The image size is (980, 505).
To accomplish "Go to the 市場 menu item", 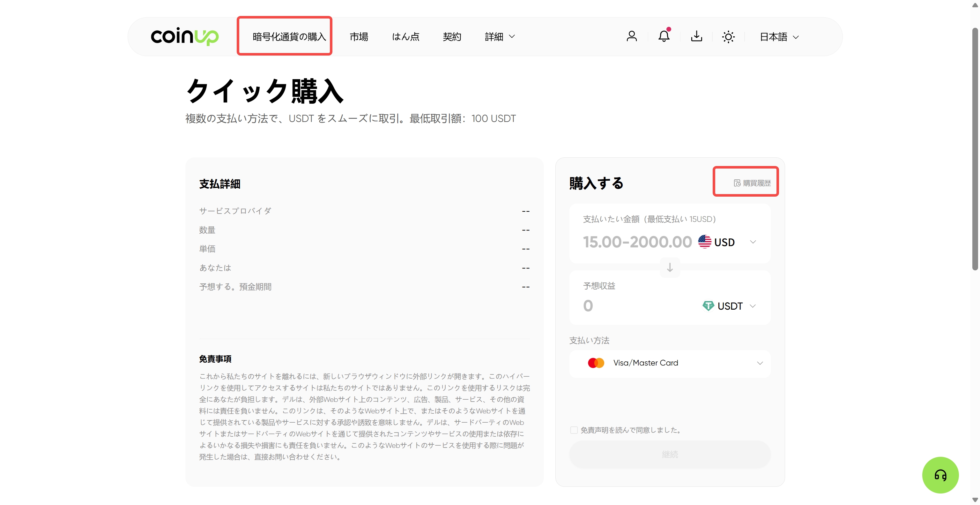I will [358, 37].
